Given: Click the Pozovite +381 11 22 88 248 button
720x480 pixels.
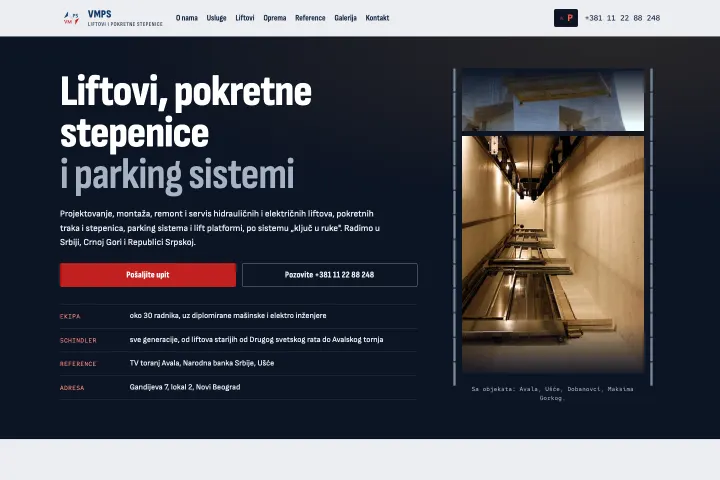Looking at the screenshot, I should [330, 275].
